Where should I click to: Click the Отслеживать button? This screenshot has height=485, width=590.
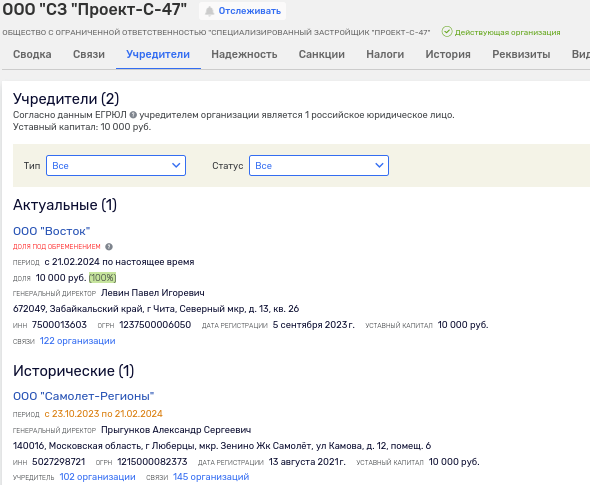click(242, 11)
